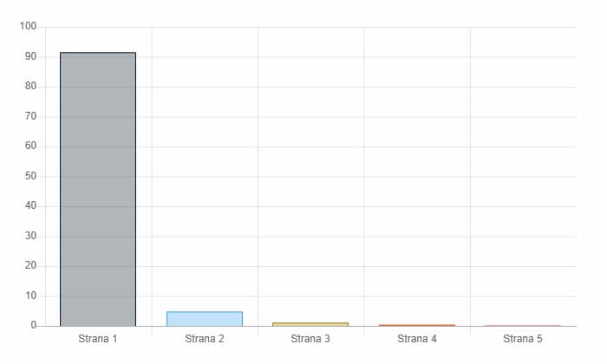Click the 20 y-axis tick label
The image size is (607, 364).
point(30,266)
